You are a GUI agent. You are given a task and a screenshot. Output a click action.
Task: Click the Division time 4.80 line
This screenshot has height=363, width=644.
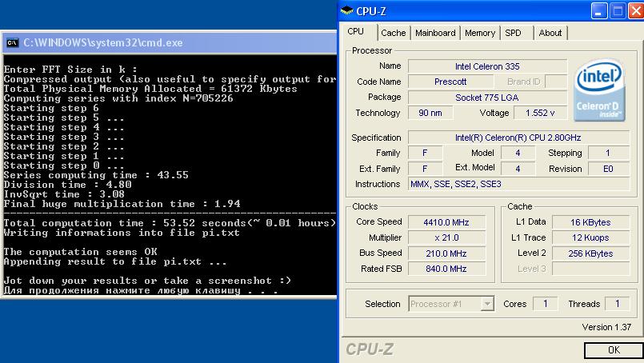[67, 185]
